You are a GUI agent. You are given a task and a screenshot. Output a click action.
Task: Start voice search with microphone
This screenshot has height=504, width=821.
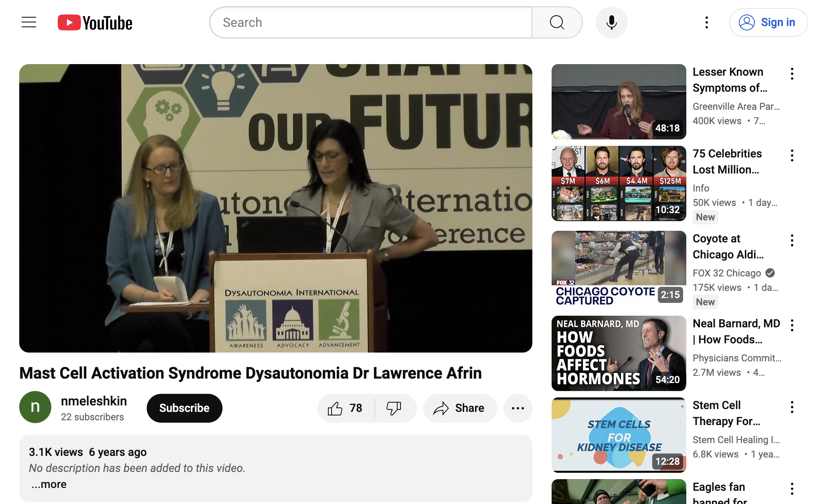[611, 22]
